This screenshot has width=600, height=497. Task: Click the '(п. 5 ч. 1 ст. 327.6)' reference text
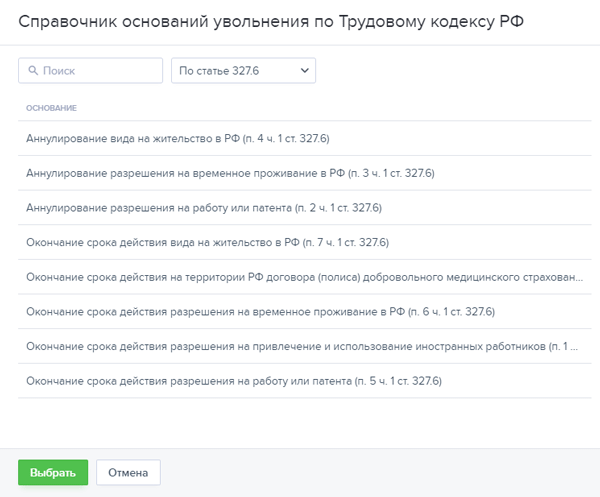coord(398,382)
